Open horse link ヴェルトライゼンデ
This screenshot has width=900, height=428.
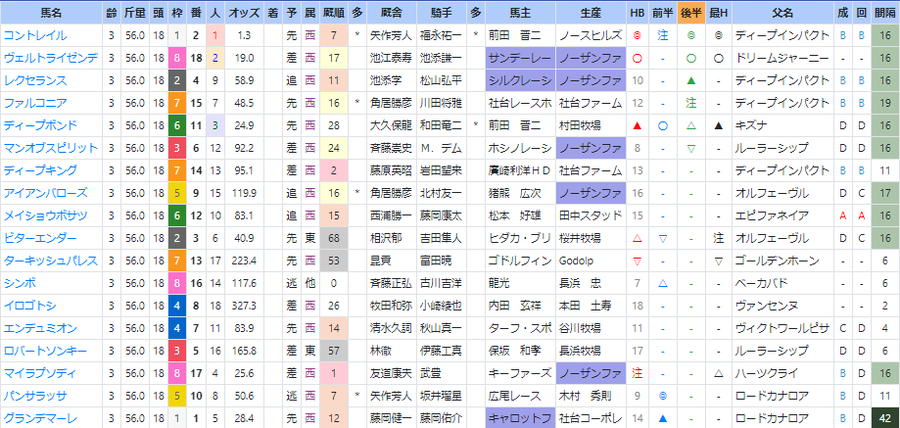point(51,58)
